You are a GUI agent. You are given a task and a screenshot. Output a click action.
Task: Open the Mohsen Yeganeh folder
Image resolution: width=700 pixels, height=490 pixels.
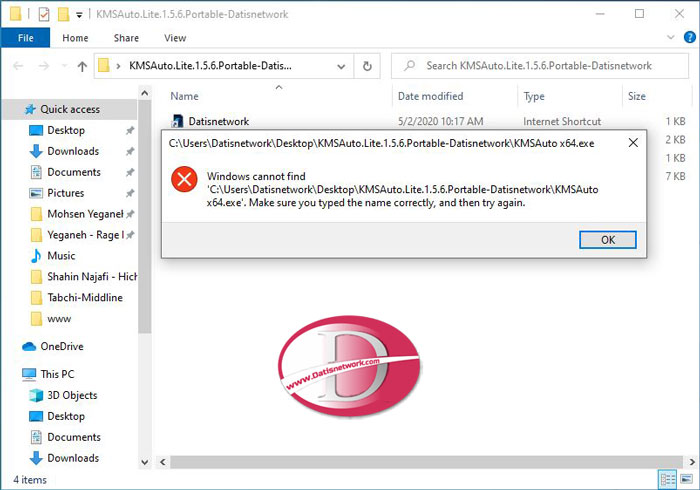pyautogui.click(x=85, y=214)
